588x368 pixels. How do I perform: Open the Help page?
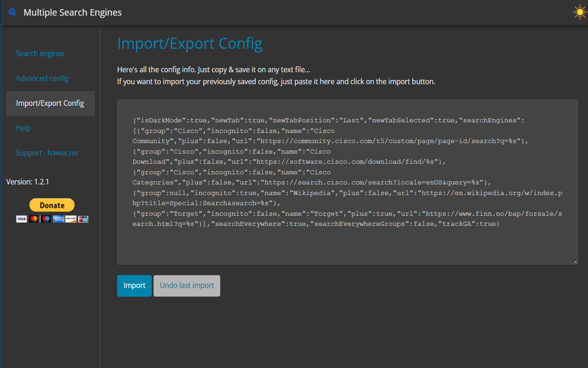pos(23,128)
